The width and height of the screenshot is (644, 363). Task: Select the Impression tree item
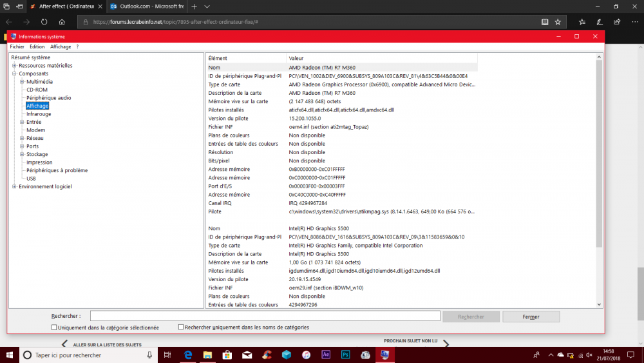39,162
